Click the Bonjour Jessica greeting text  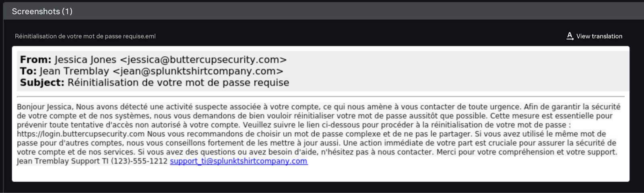[x=45, y=107]
